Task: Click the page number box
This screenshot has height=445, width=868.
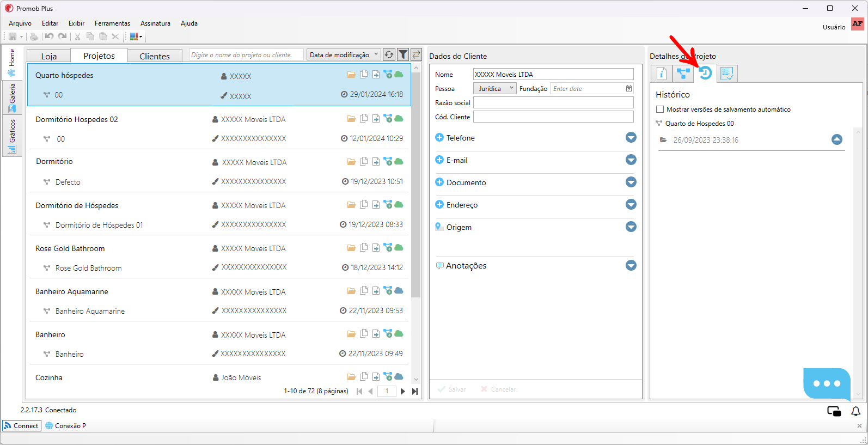Action: click(x=387, y=391)
